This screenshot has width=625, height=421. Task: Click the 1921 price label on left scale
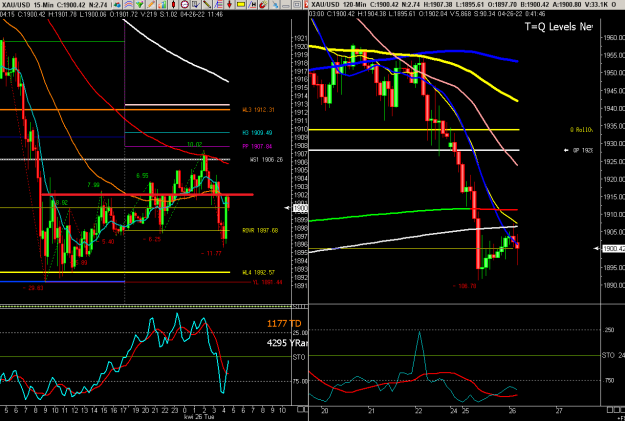[301, 39]
